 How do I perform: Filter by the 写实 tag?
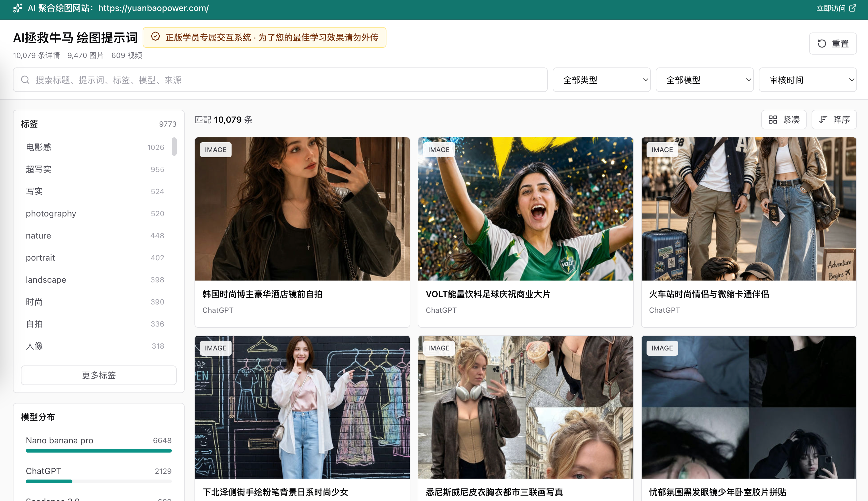(x=95, y=191)
